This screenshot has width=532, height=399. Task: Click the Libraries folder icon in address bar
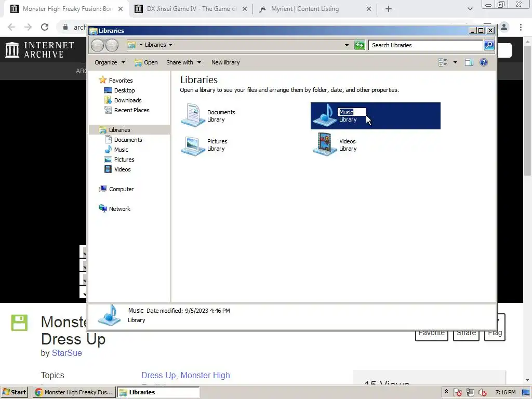(x=131, y=45)
